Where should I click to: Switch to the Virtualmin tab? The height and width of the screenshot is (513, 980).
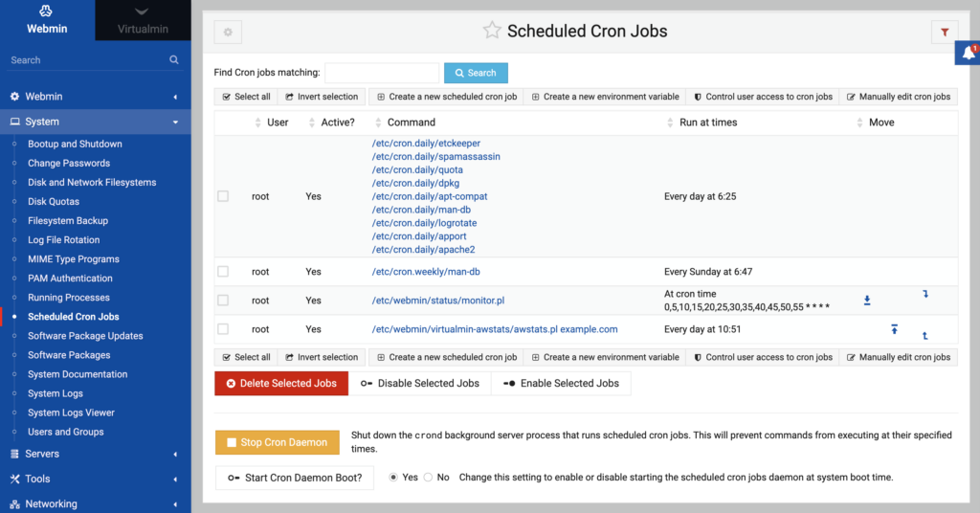click(144, 20)
